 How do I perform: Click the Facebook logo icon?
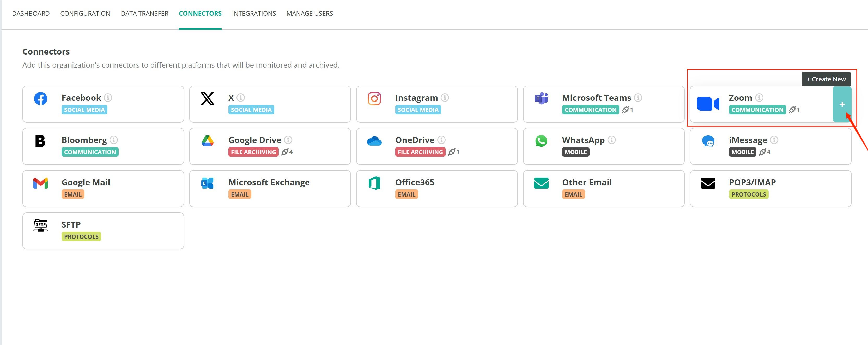40,99
